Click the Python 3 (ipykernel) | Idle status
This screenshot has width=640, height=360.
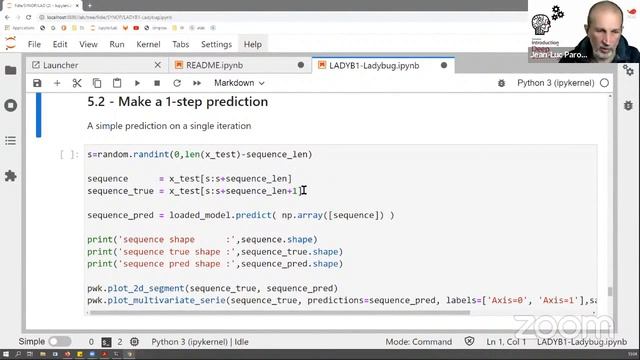[200, 342]
